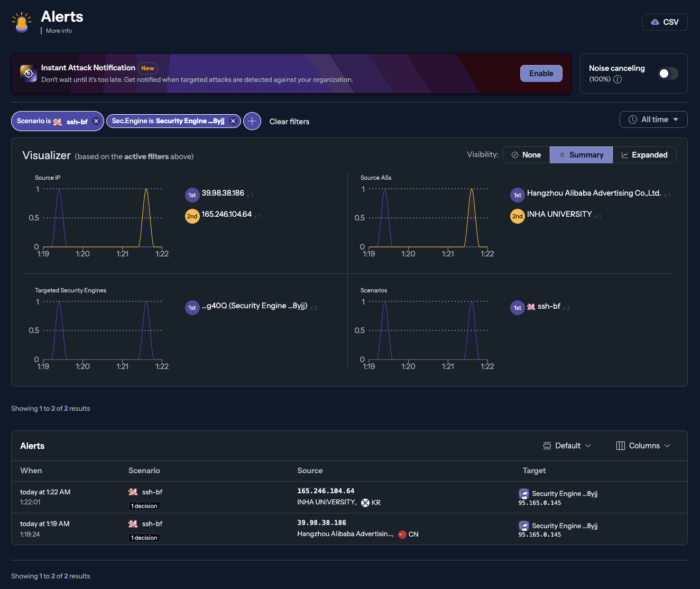Open the Default view dropdown
Image resolution: width=700 pixels, height=589 pixels.
567,445
